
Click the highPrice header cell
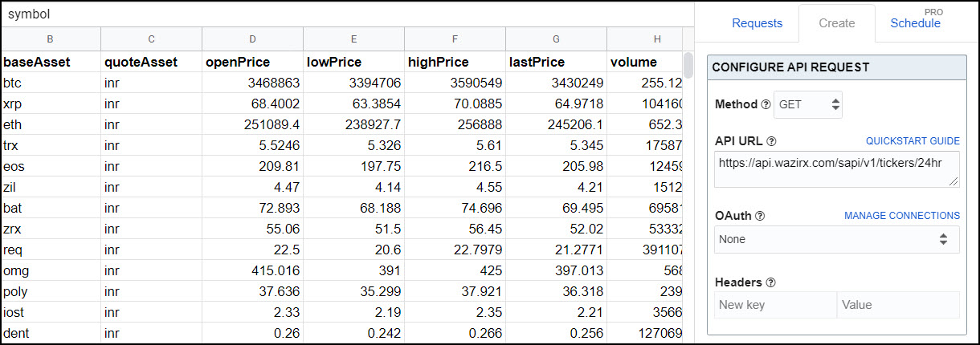tap(455, 62)
